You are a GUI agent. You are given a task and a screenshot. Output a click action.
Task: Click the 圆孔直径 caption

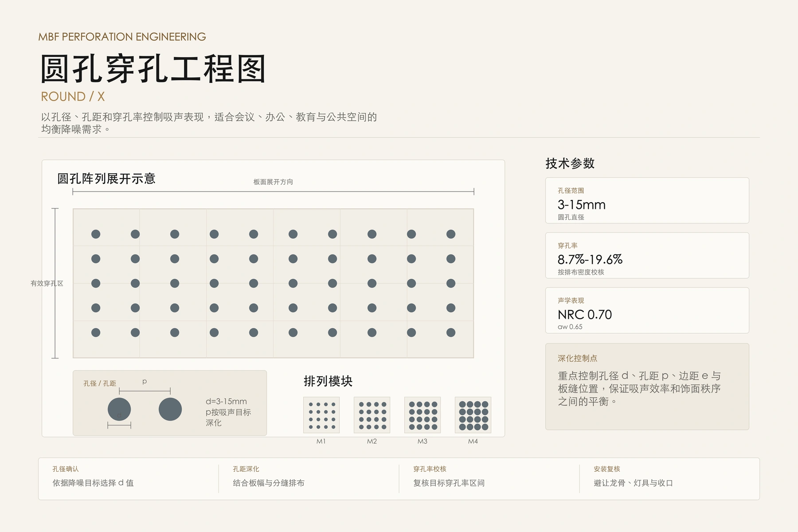click(571, 217)
